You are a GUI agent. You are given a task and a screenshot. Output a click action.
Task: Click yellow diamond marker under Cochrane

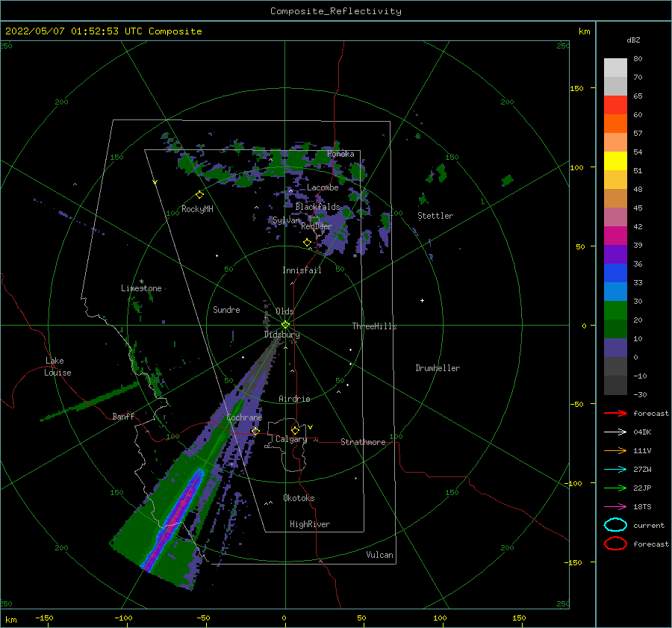255,431
